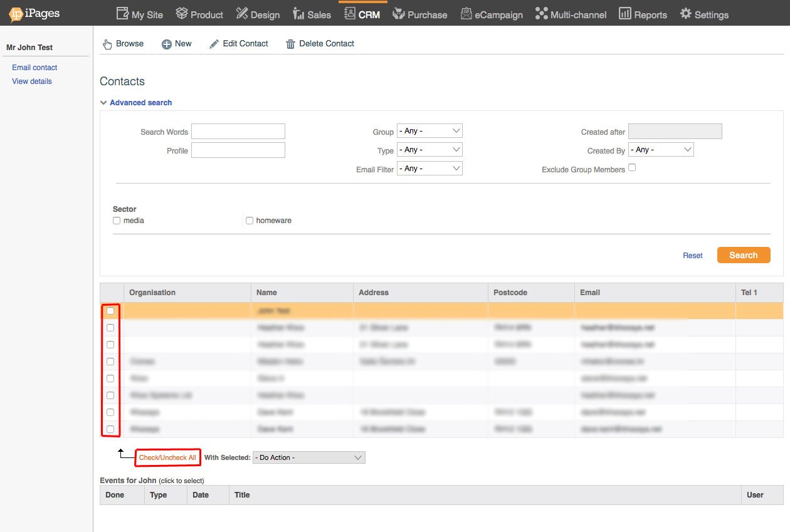Open the Group dropdown
This screenshot has height=532, width=790.
point(429,131)
